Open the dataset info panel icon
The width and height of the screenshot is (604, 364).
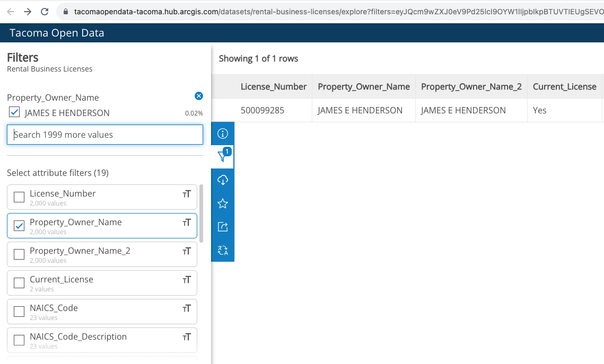[x=223, y=134]
